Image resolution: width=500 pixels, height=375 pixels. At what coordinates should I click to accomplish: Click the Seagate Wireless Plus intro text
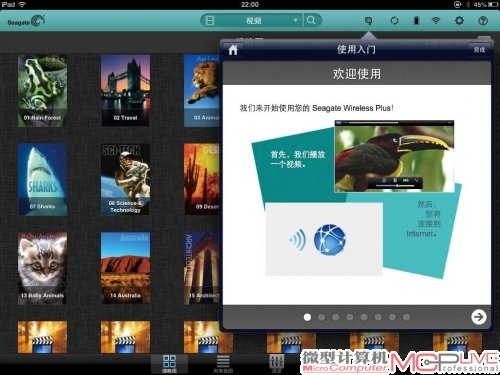pyautogui.click(x=317, y=108)
